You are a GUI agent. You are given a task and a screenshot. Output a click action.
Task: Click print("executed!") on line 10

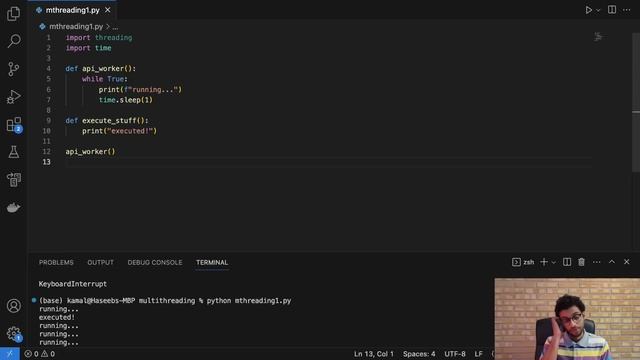[x=119, y=131]
